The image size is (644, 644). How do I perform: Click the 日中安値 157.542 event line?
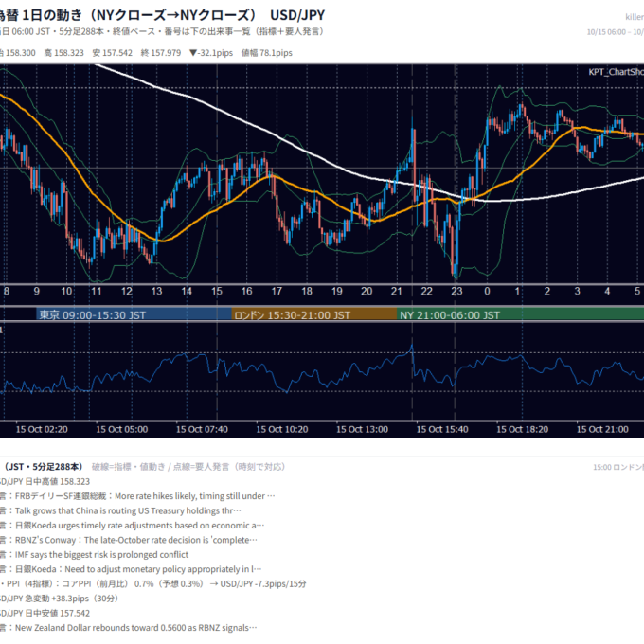(x=45, y=613)
